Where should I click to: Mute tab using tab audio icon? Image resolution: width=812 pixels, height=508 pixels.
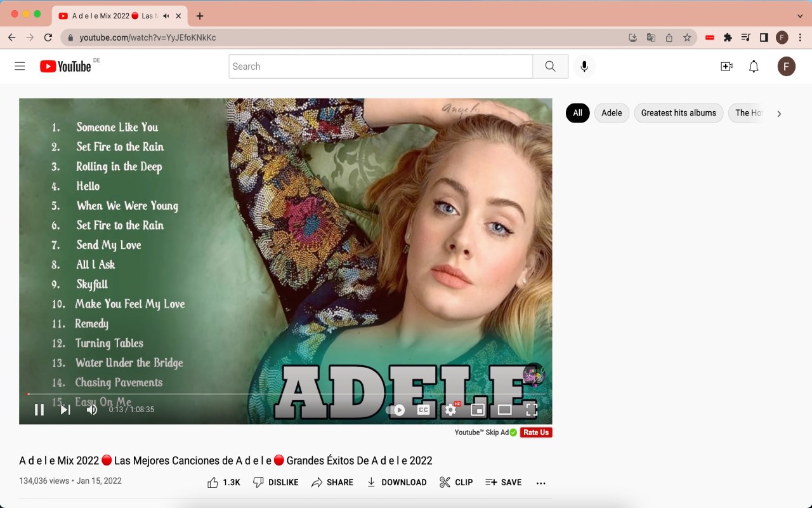pyautogui.click(x=166, y=16)
